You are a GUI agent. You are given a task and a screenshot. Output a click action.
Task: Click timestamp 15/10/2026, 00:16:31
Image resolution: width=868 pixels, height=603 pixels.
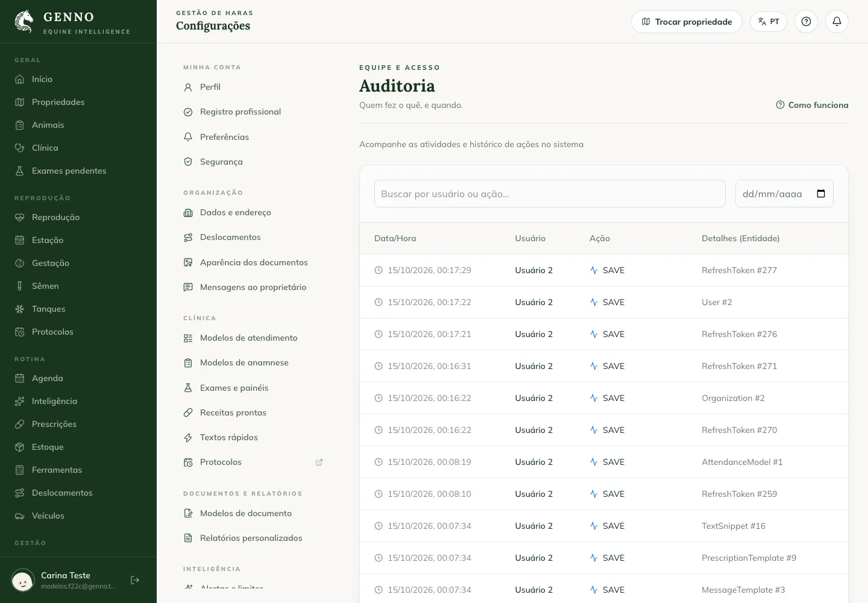(429, 366)
